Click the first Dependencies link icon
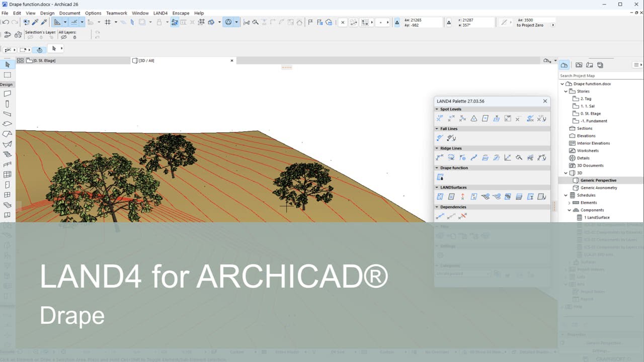This screenshot has height=362, width=644. (x=440, y=216)
